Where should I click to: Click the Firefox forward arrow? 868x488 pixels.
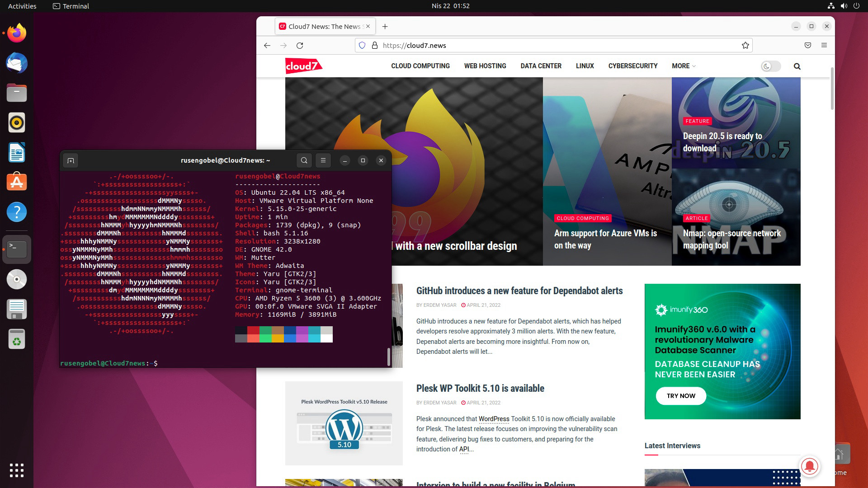click(x=283, y=45)
